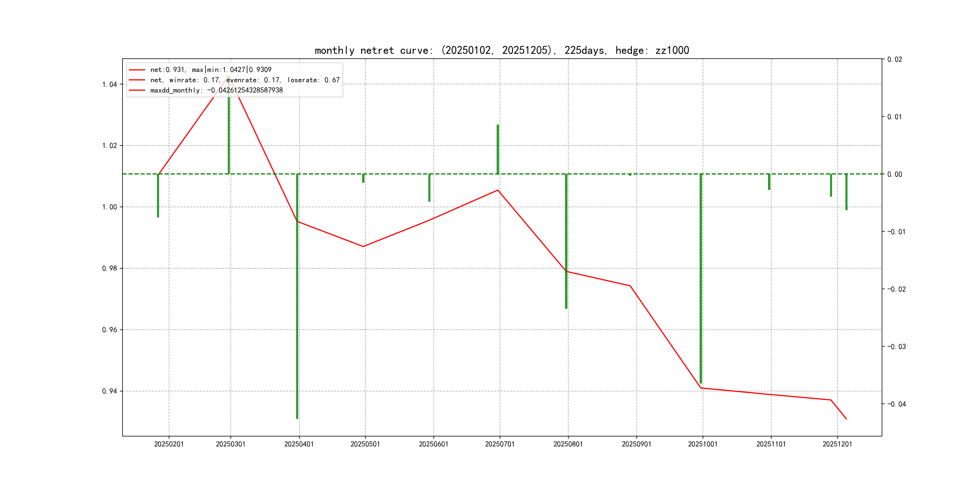The height and width of the screenshot is (490, 980).
Task: Click the winrate legend entry text
Action: (245, 80)
